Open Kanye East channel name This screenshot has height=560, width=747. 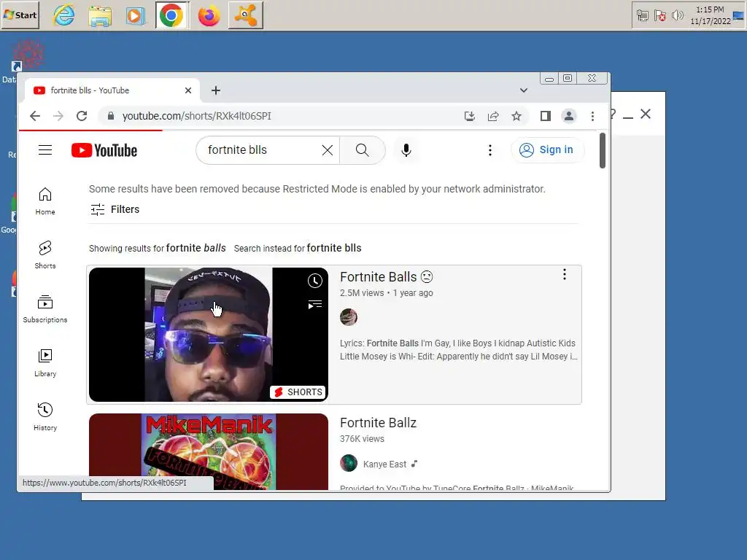384,464
